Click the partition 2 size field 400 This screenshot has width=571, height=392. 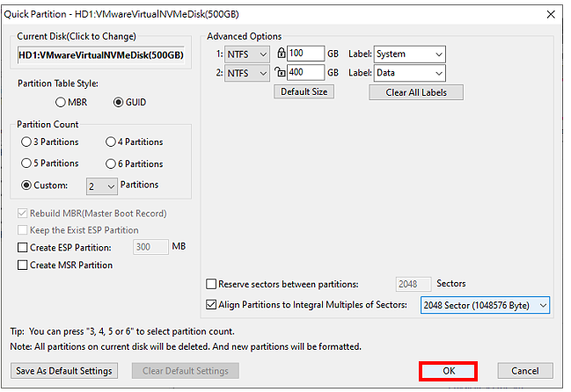(305, 72)
